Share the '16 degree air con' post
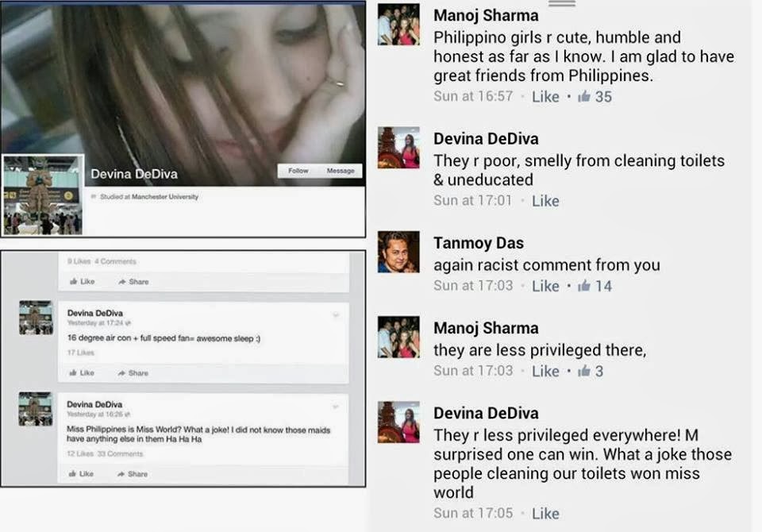Image resolution: width=762 pixels, height=532 pixels. point(133,373)
